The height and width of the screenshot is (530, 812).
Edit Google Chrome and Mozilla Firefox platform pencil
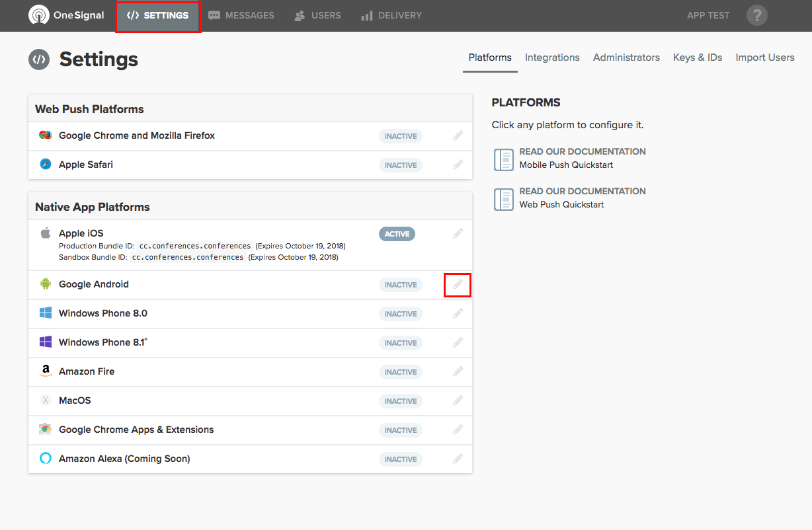point(458,135)
